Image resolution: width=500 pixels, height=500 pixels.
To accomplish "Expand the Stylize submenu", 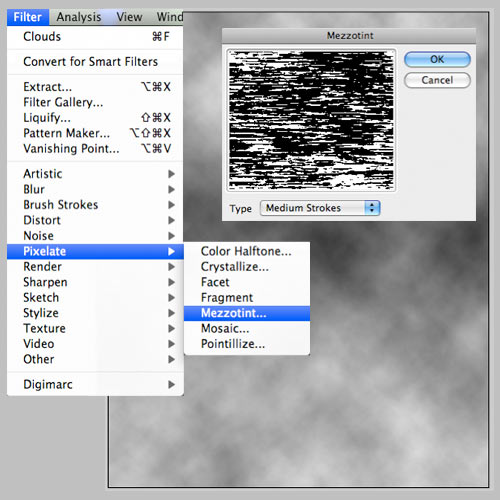I will pos(95,313).
